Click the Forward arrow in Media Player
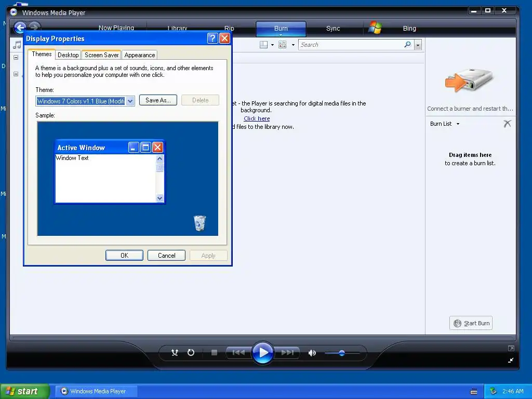This screenshot has width=532, height=399. 34,26
